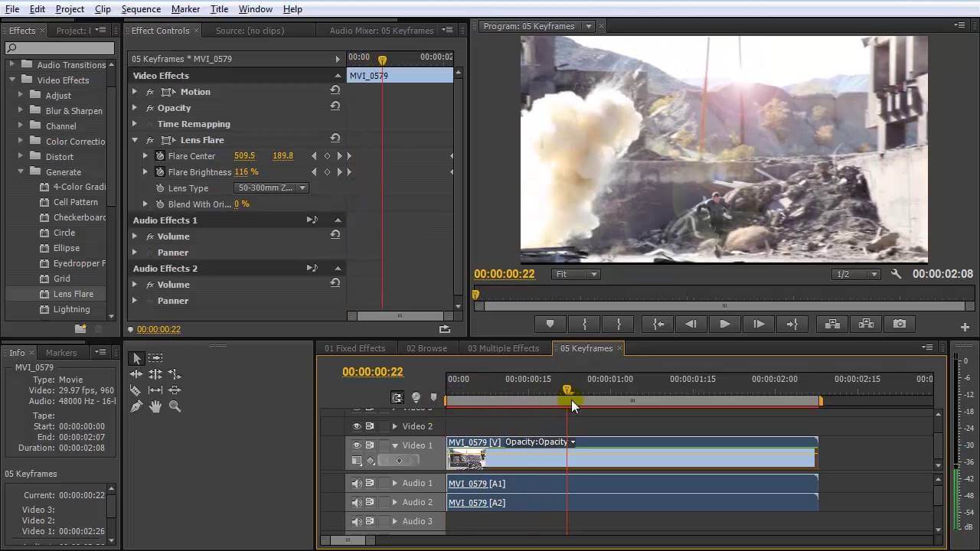Viewport: 980px width, 551px height.
Task: Click Go to In point button
Action: click(x=658, y=324)
